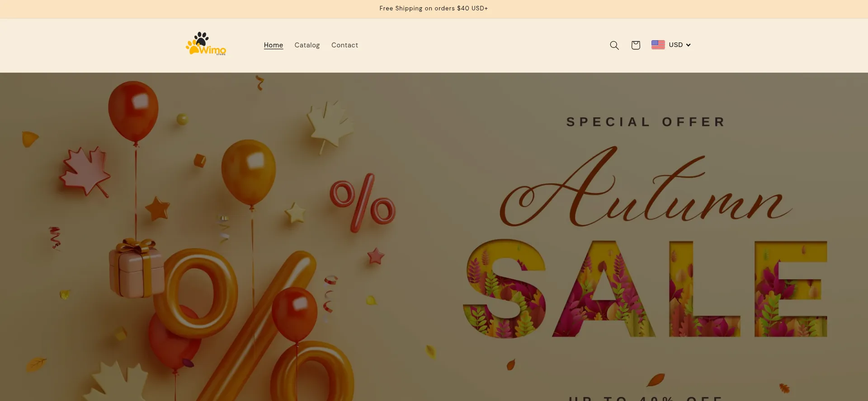The image size is (868, 401).
Task: Open the search magnifier icon
Action: (614, 45)
